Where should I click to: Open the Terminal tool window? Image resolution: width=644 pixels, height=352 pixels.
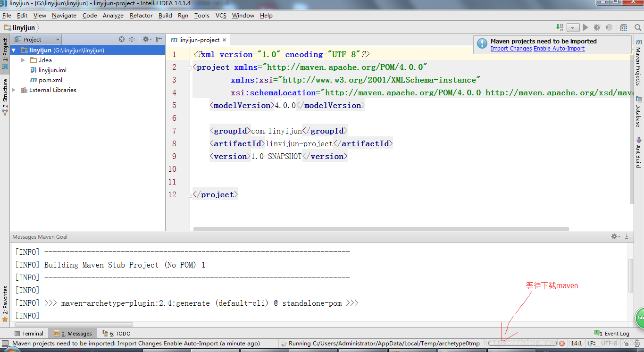coord(29,334)
